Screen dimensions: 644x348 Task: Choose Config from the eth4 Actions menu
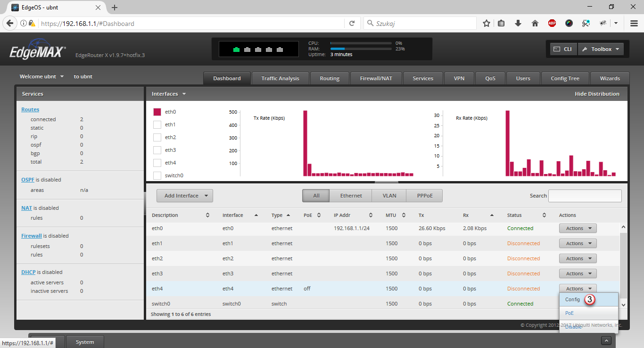click(x=589, y=299)
